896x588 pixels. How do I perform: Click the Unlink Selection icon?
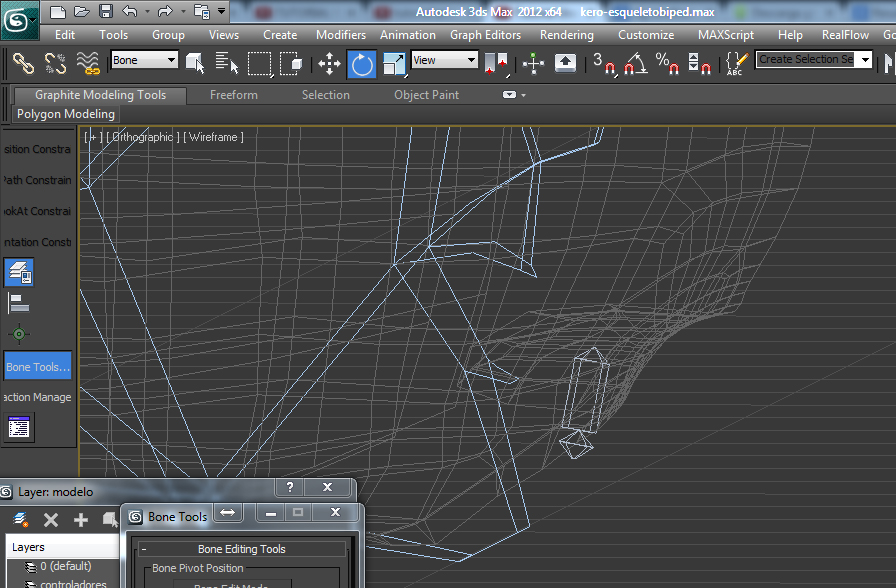55,64
